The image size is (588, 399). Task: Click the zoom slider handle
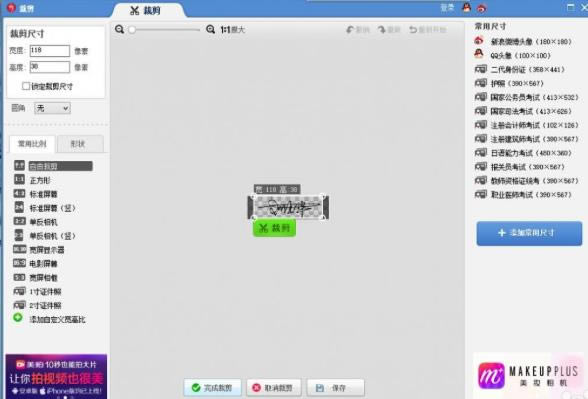(x=132, y=30)
